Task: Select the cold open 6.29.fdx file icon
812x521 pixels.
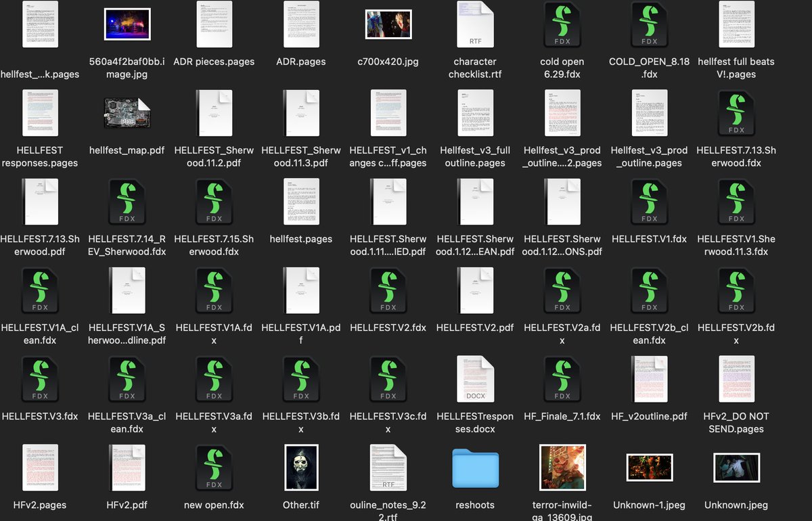Action: (x=562, y=24)
